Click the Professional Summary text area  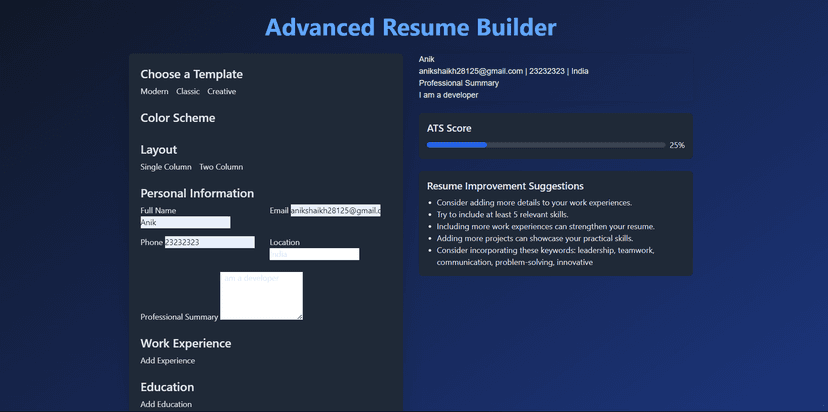point(261,296)
